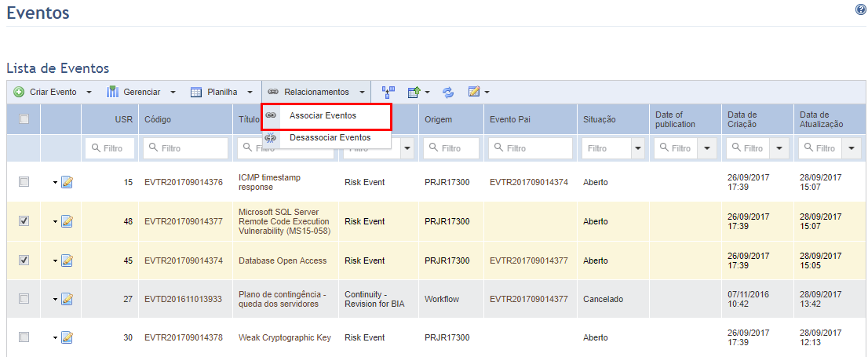Open the Situação filter dropdown
The height and width of the screenshot is (357, 868).
tap(638, 148)
